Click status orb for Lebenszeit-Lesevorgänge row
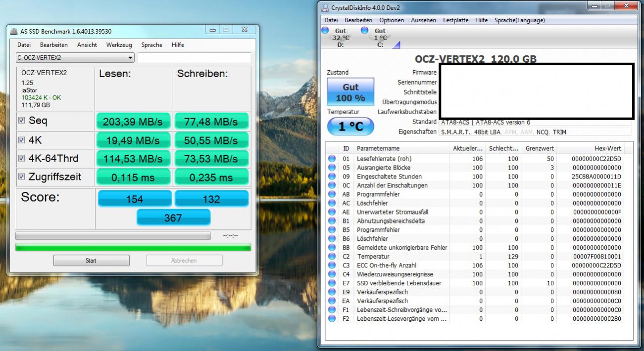This screenshot has height=351, width=644. (x=332, y=319)
